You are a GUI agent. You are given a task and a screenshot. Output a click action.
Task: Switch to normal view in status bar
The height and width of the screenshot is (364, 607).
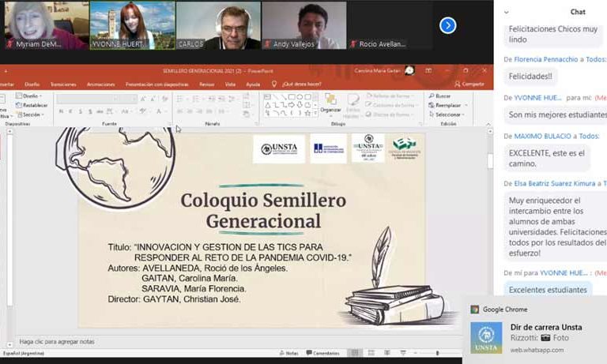pos(356,353)
